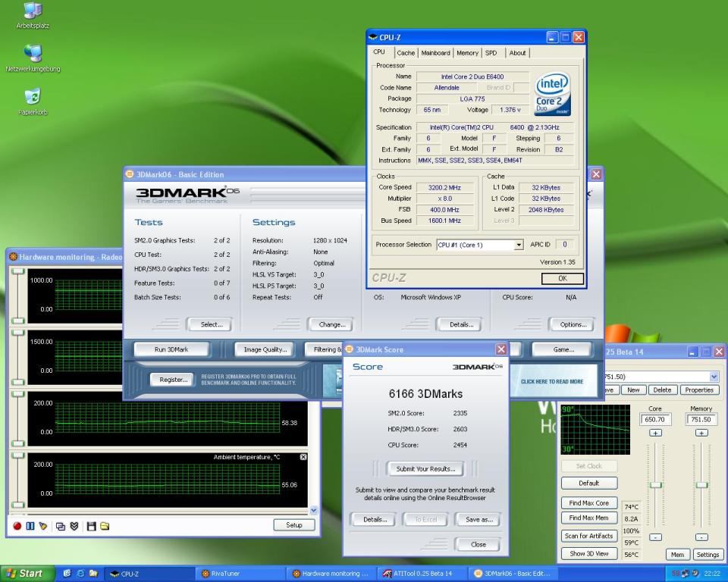Click ATITool Core clock slider thumb
This screenshot has height=582, width=728.
pyautogui.click(x=655, y=485)
